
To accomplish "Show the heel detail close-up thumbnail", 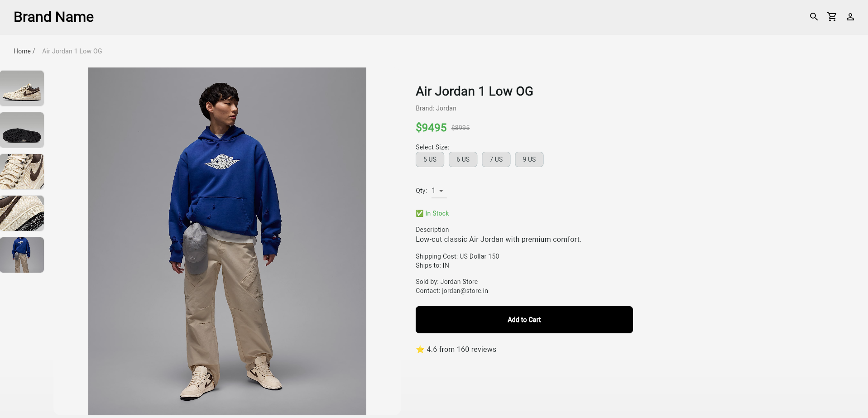I will click(22, 213).
